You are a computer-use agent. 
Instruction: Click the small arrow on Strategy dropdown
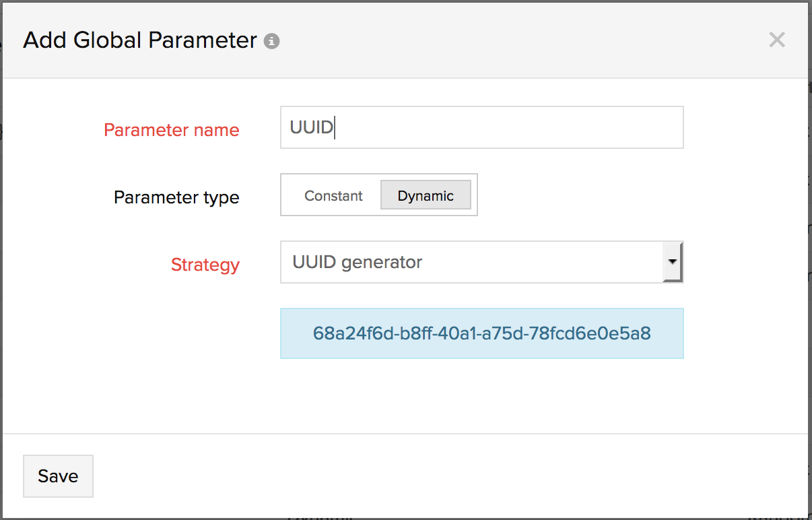pos(673,262)
